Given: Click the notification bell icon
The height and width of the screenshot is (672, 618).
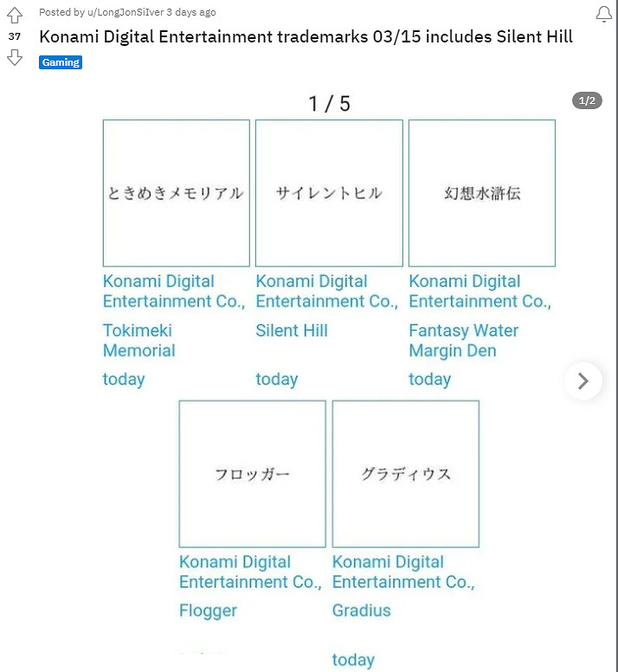Looking at the screenshot, I should coord(604,14).
